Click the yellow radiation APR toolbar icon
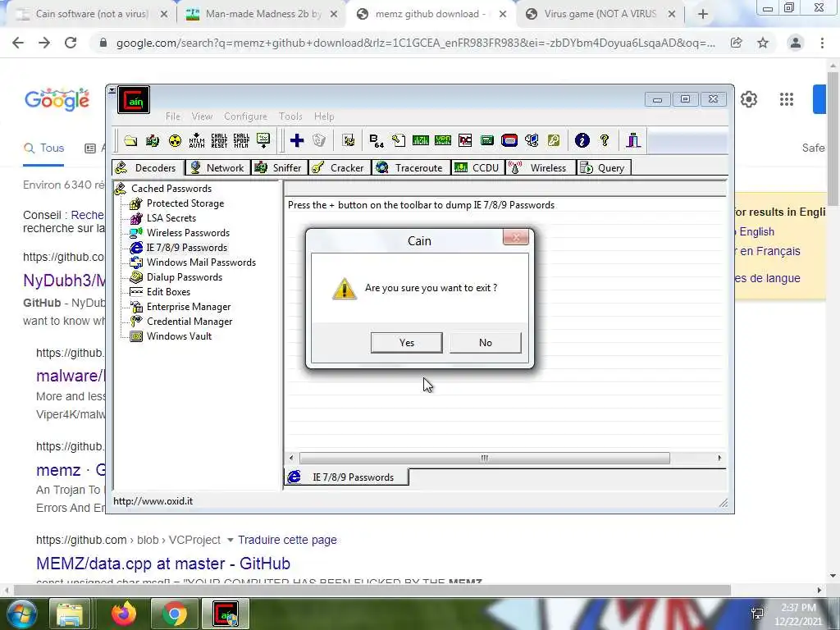Screen dimensions: 840x630 point(175,141)
